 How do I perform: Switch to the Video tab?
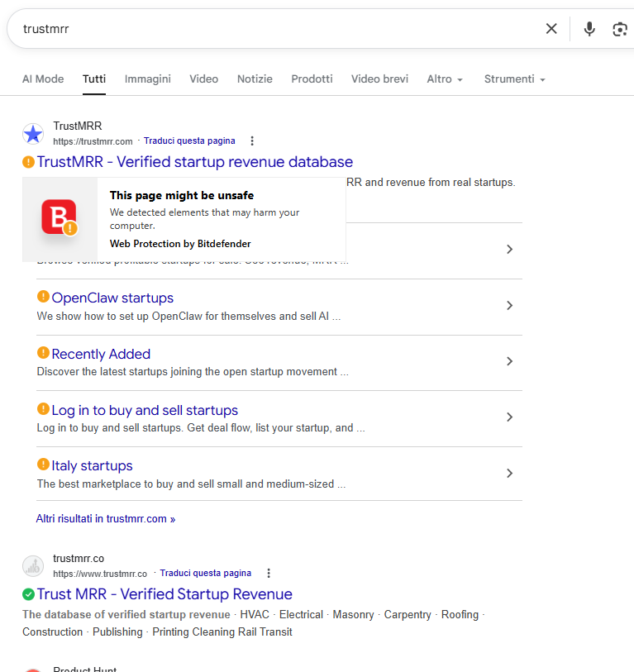(x=203, y=79)
